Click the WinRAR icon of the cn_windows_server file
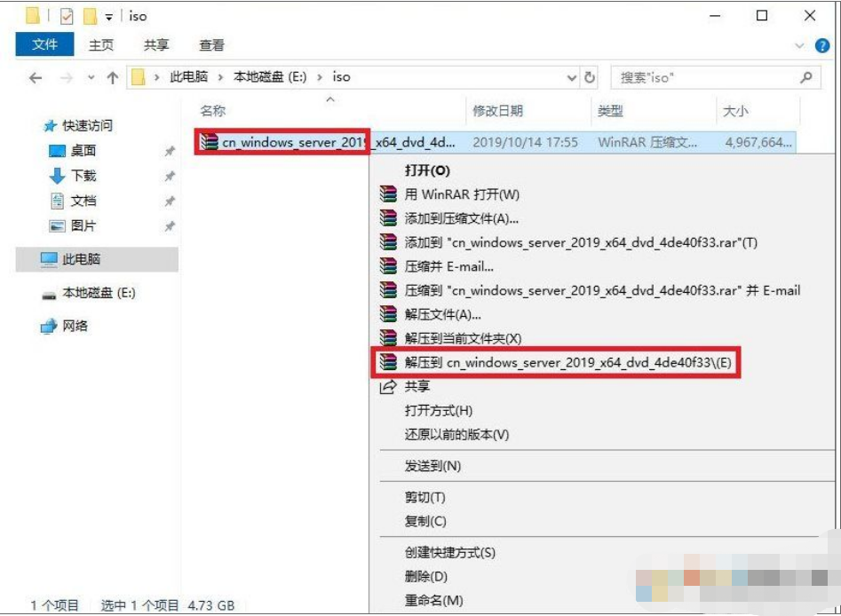 (x=210, y=142)
